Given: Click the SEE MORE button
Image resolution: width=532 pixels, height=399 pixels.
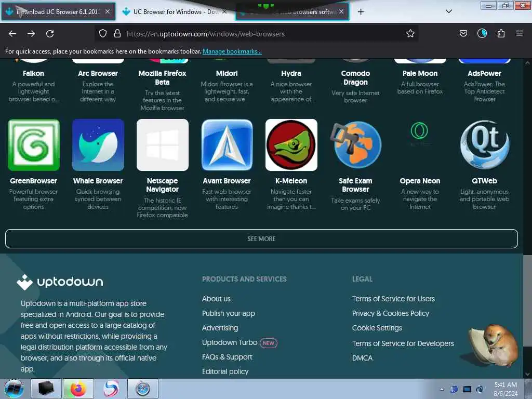Looking at the screenshot, I should (261, 239).
